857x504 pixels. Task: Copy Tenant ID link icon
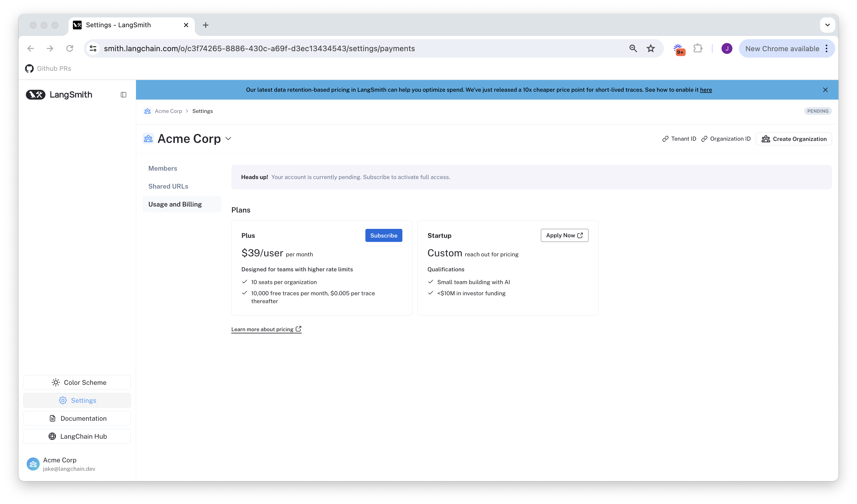665,139
